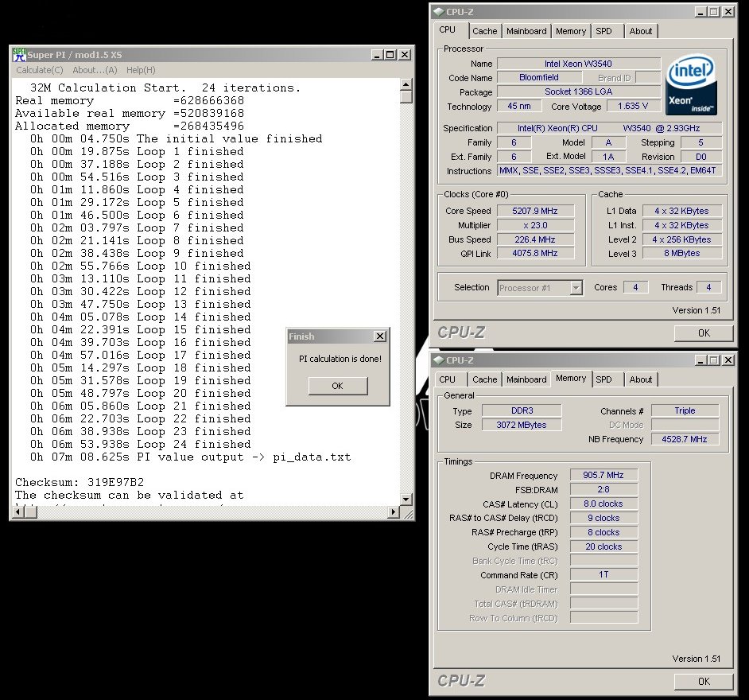Open About tab in lower CPU-Z window

pos(641,379)
